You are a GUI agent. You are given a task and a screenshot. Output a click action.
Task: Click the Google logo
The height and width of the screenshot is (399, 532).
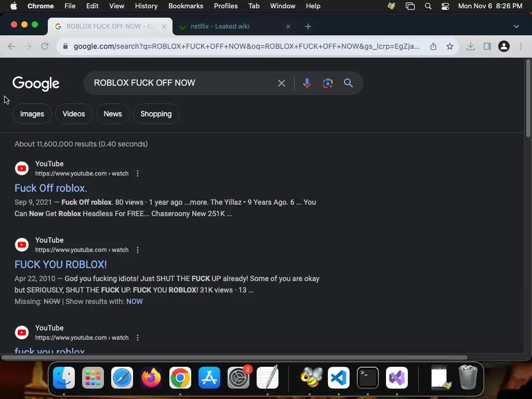point(36,84)
